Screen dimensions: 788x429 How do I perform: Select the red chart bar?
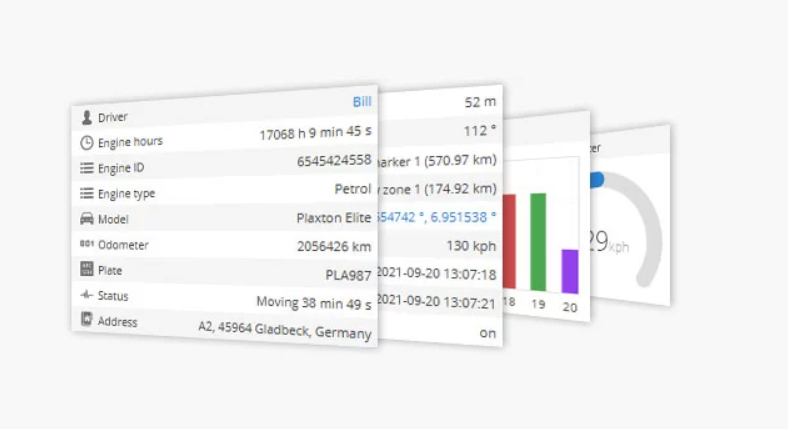[510, 241]
